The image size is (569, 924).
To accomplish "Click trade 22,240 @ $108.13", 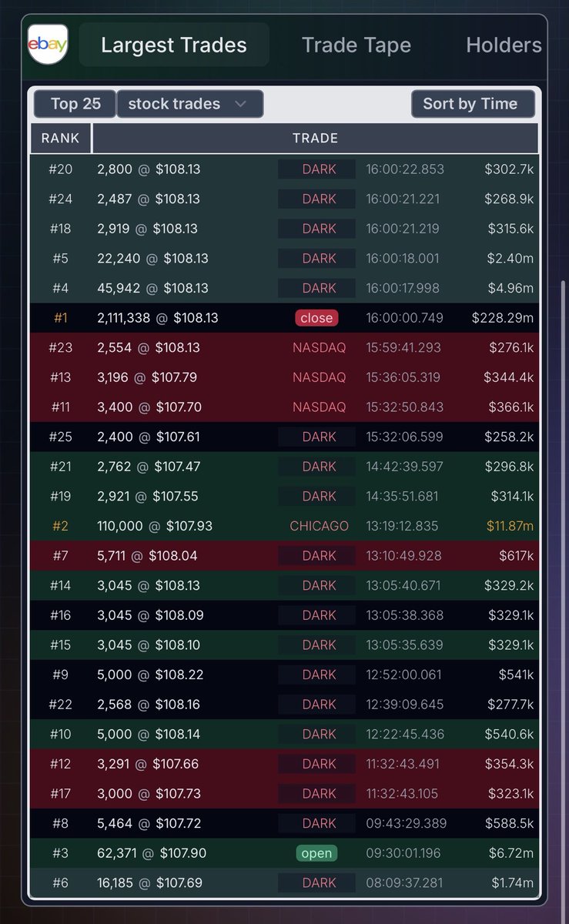I will (x=152, y=258).
